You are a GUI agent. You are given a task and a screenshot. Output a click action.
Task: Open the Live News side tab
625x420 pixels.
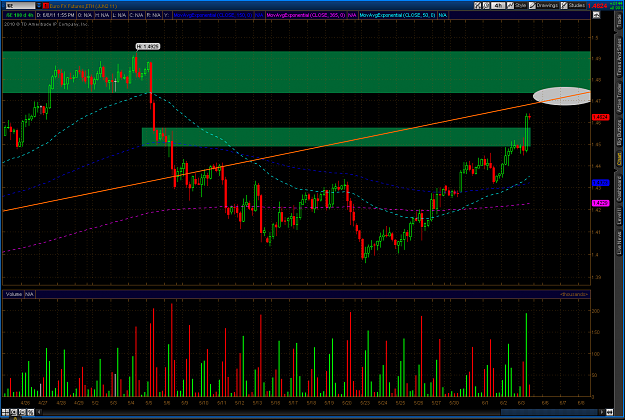coord(619,243)
